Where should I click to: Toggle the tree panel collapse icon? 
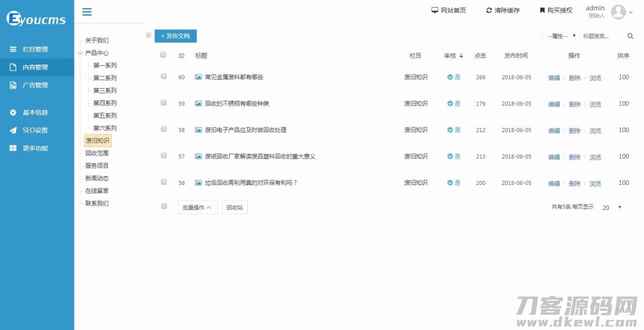point(148,35)
